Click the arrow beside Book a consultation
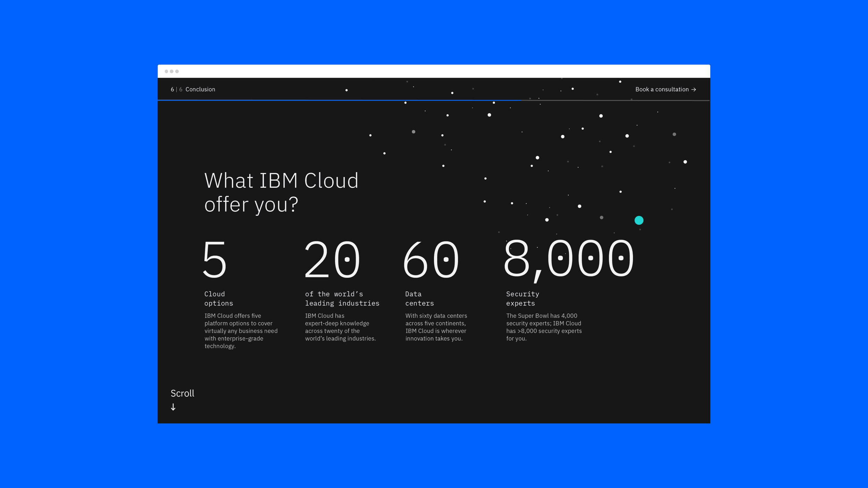The width and height of the screenshot is (868, 488). pos(693,90)
